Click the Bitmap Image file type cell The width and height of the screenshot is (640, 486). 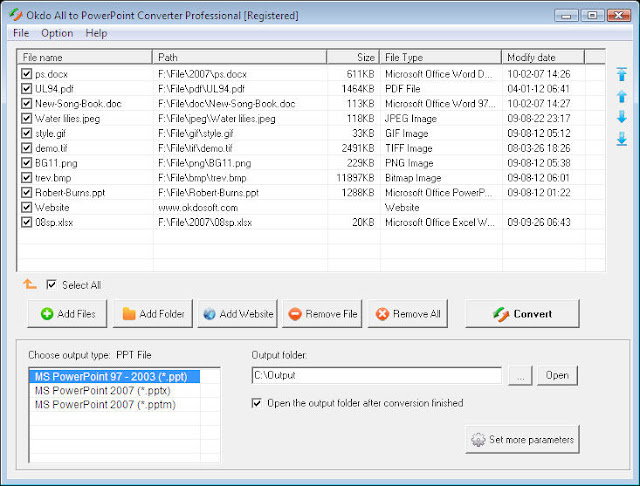click(x=413, y=178)
